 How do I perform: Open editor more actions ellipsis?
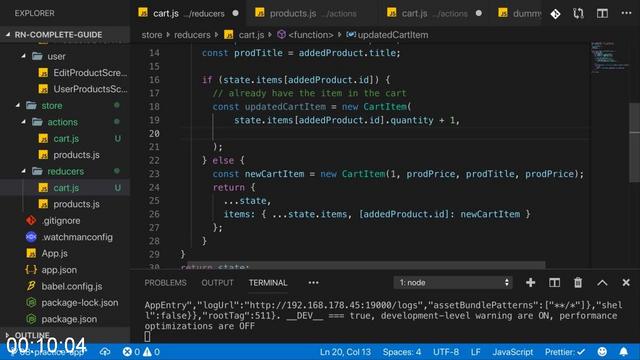point(626,13)
